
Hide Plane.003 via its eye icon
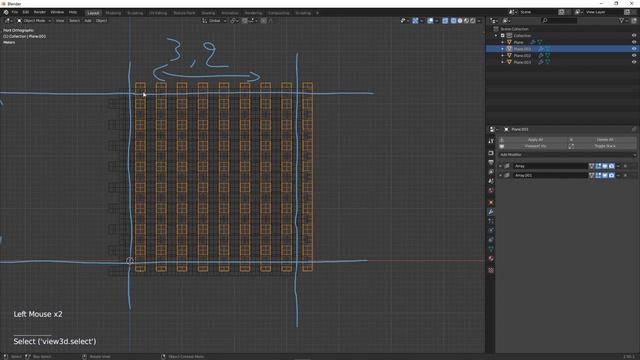634,62
